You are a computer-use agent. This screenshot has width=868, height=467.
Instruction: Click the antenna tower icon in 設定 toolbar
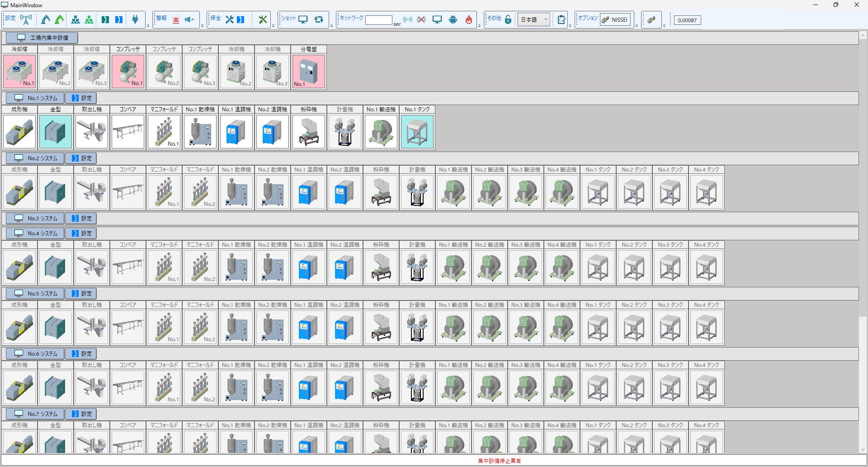pyautogui.click(x=26, y=19)
